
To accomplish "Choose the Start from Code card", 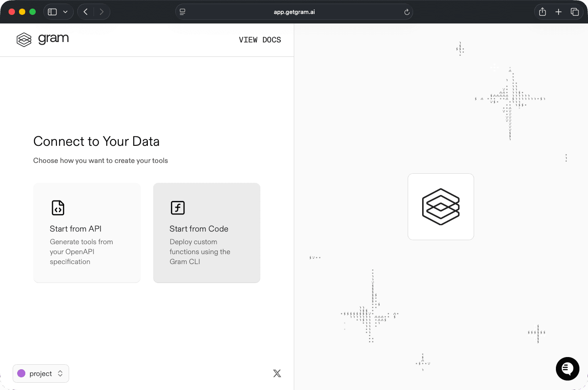I will coord(207,232).
